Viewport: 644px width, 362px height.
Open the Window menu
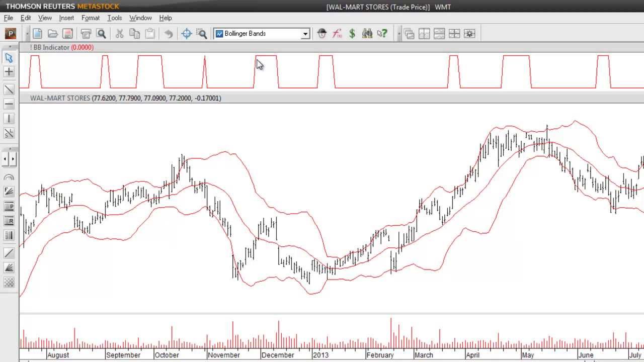tap(140, 18)
